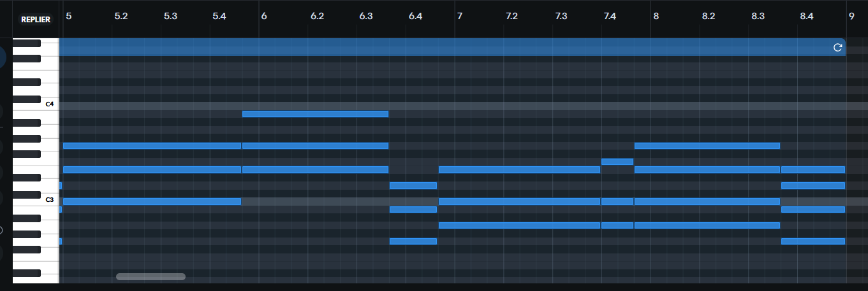Select the G3 note starting at bar 8
868x291 pixels.
tap(707, 146)
